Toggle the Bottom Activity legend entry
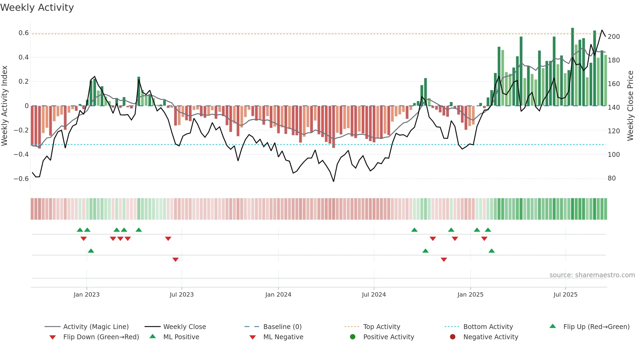 tap(479, 327)
